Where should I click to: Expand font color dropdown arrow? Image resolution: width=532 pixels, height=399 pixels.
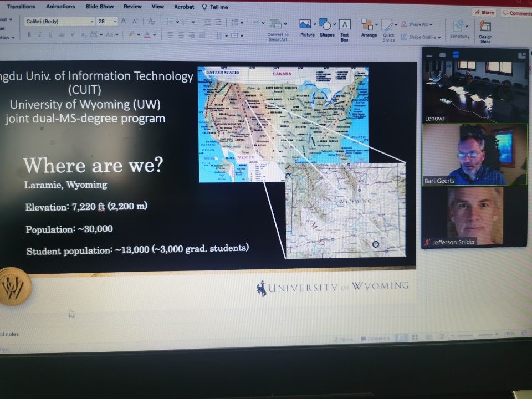pos(155,35)
